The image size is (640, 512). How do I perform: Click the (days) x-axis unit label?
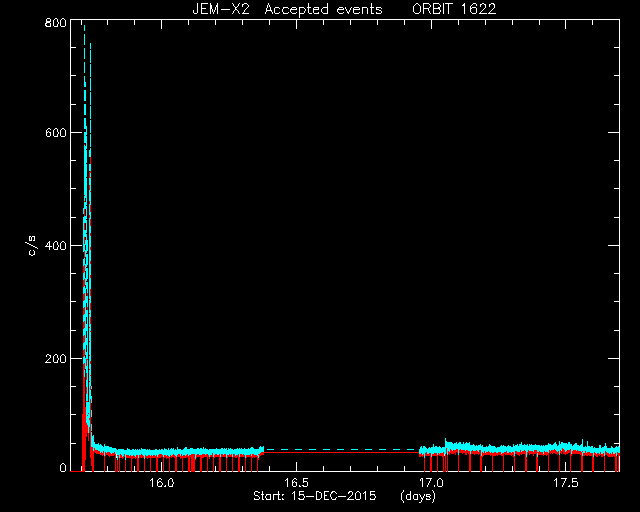pyautogui.click(x=418, y=496)
